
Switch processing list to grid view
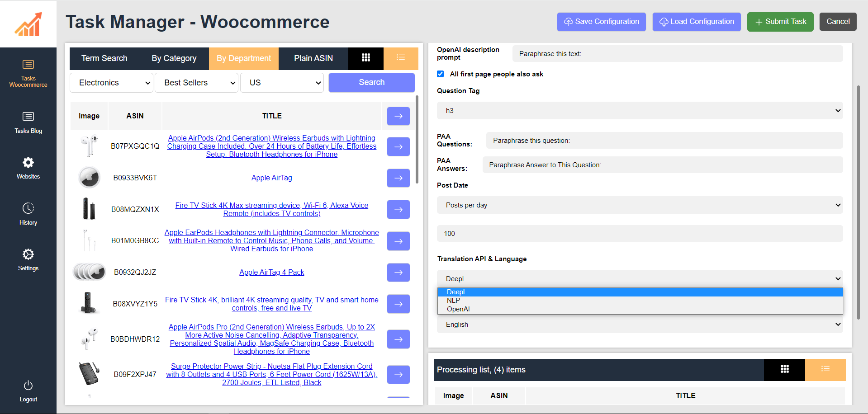[785, 369]
